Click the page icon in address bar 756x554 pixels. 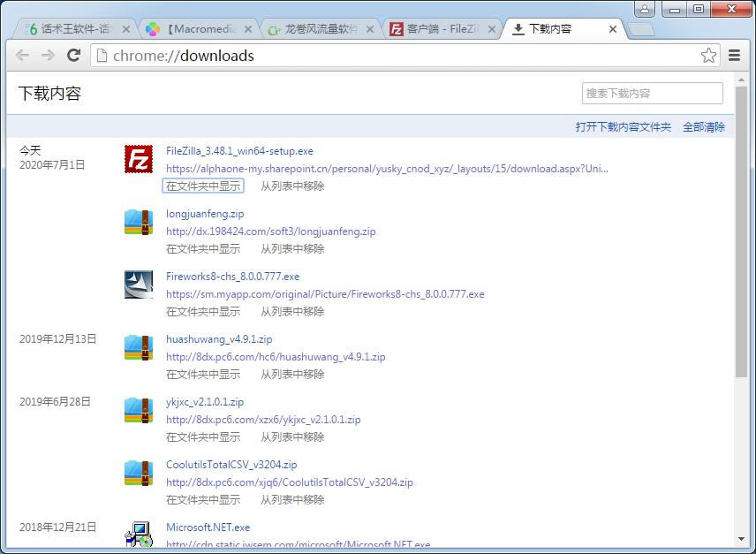pos(102,56)
